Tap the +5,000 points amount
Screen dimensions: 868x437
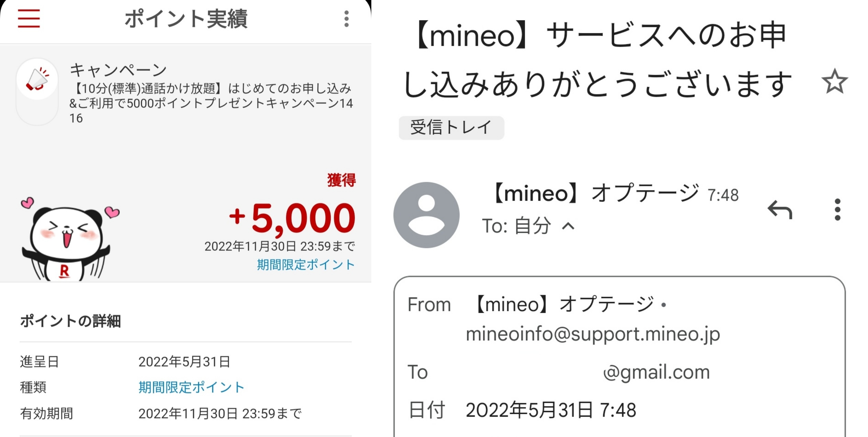tap(292, 218)
